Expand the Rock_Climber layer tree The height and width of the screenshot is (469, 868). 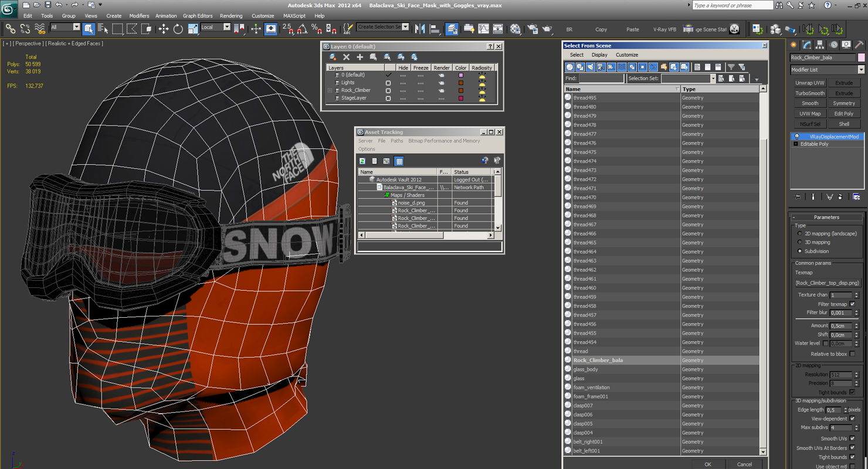point(330,90)
